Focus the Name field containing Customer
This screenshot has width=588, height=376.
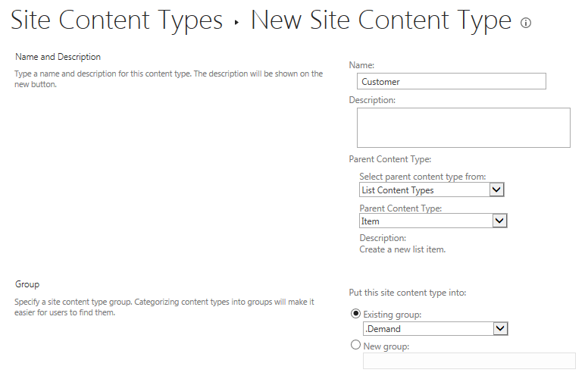tap(451, 81)
